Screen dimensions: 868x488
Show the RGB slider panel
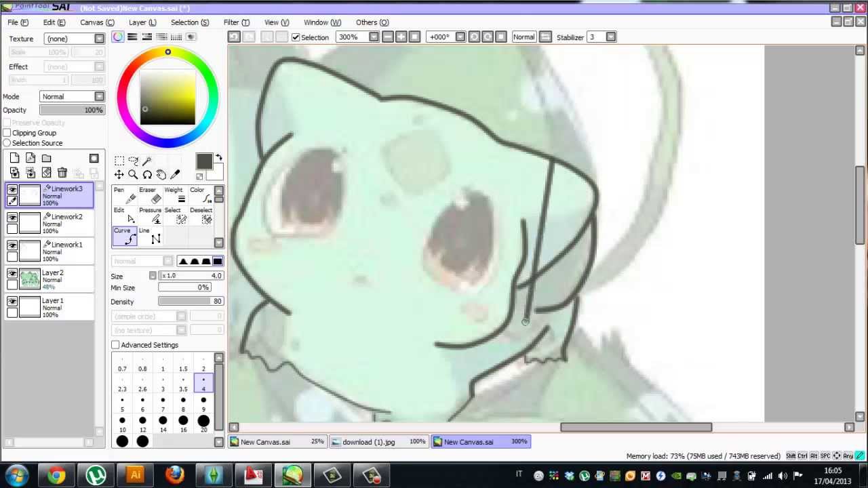coord(133,37)
